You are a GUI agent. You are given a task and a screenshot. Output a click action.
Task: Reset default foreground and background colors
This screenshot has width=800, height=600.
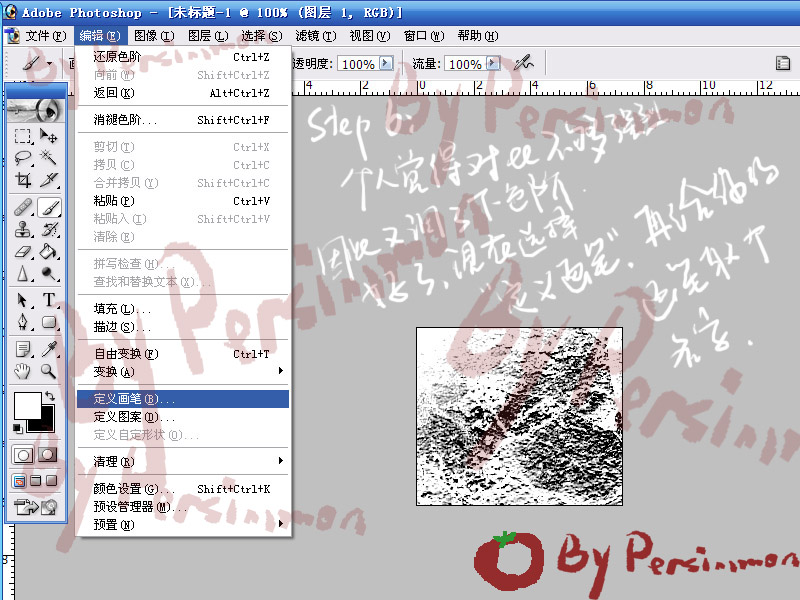(x=18, y=428)
